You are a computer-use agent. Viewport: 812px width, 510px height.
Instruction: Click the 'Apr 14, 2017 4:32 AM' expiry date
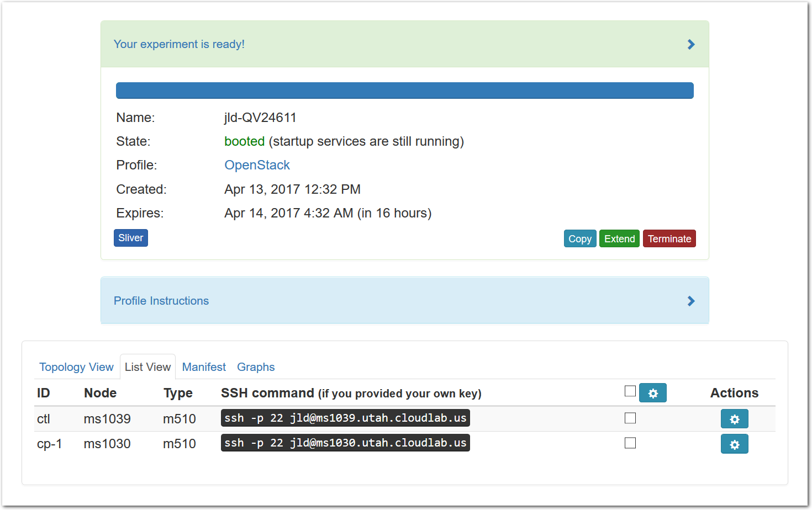click(288, 213)
